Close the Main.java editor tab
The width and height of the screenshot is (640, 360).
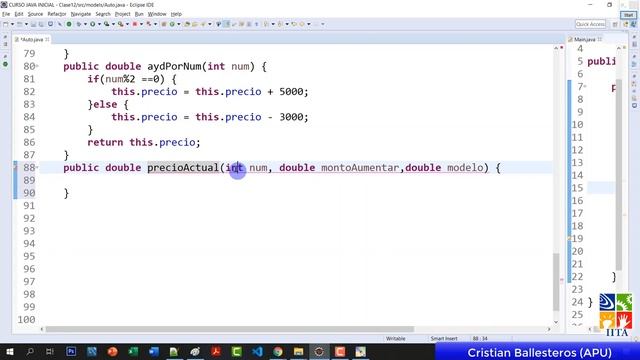[x=600, y=40]
